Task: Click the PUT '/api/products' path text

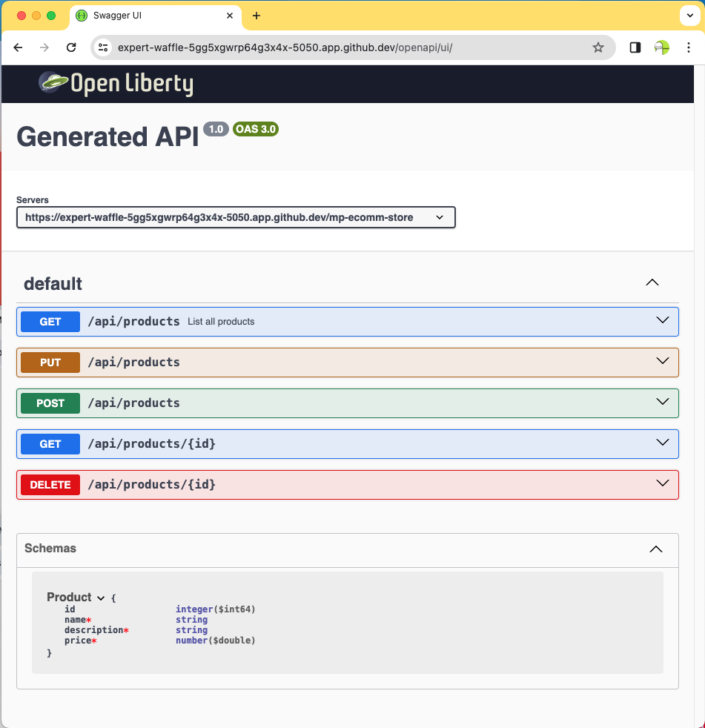Action: pos(133,362)
